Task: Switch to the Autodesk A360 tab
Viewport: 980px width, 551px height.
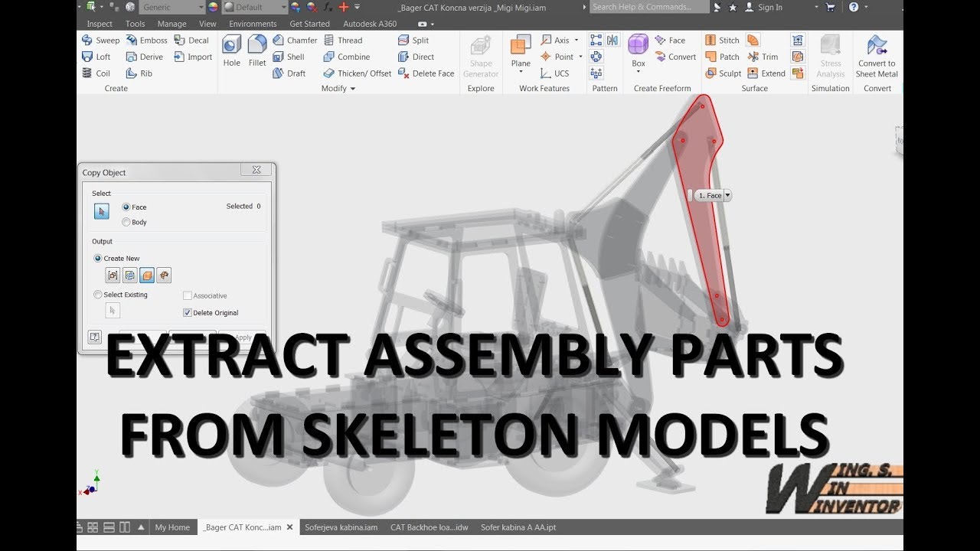Action: [370, 24]
